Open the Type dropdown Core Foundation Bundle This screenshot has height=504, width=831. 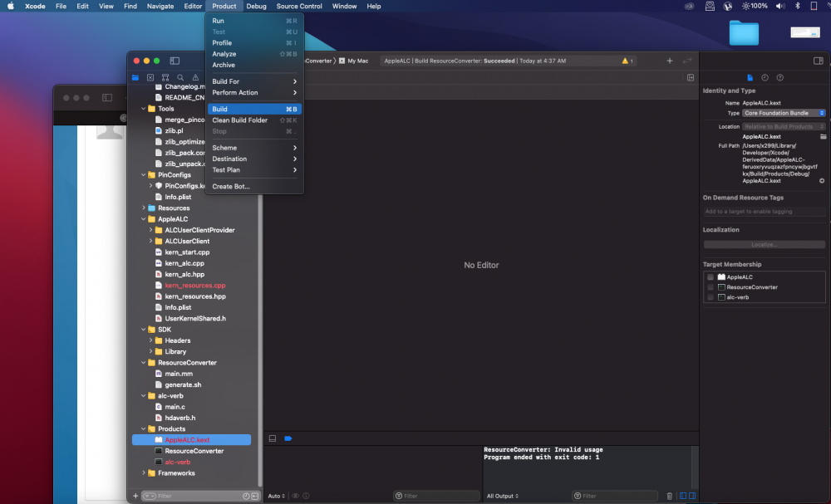coord(784,113)
